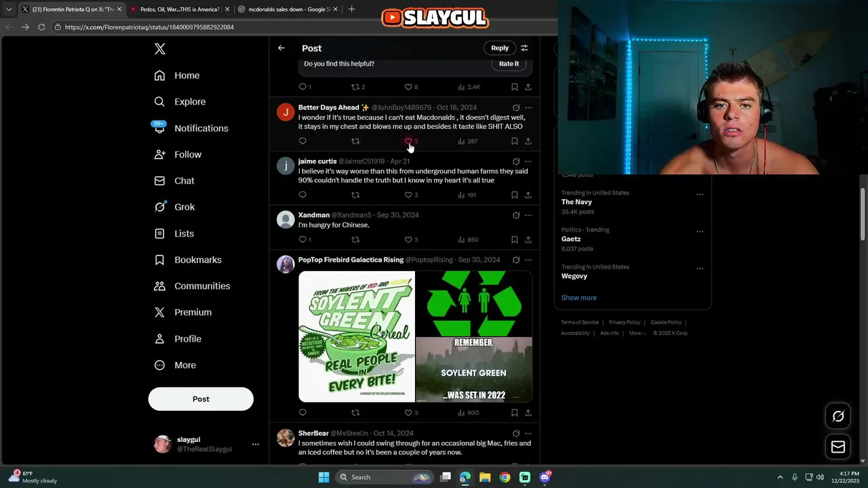Reload the page
The image size is (868, 488).
(x=41, y=27)
